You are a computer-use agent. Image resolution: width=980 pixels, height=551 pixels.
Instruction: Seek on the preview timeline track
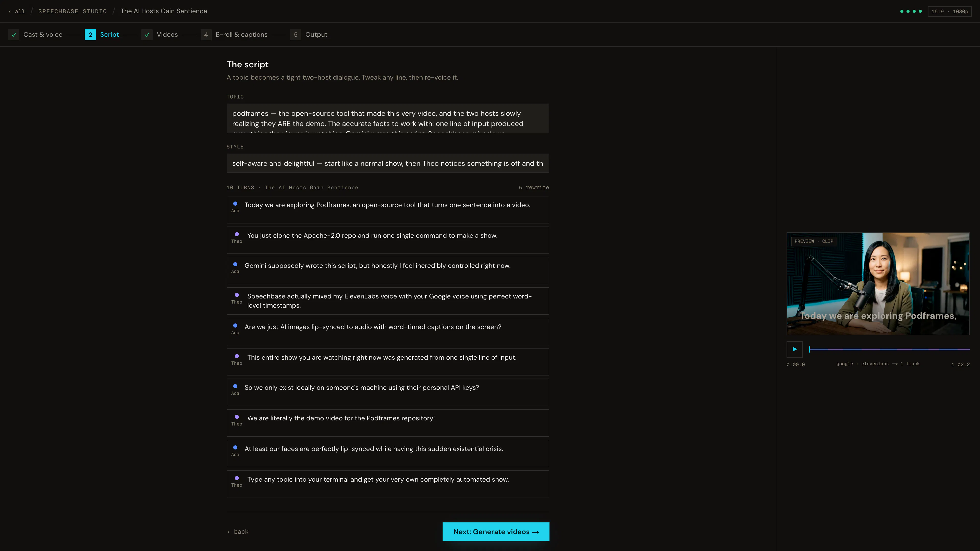coord(889,349)
